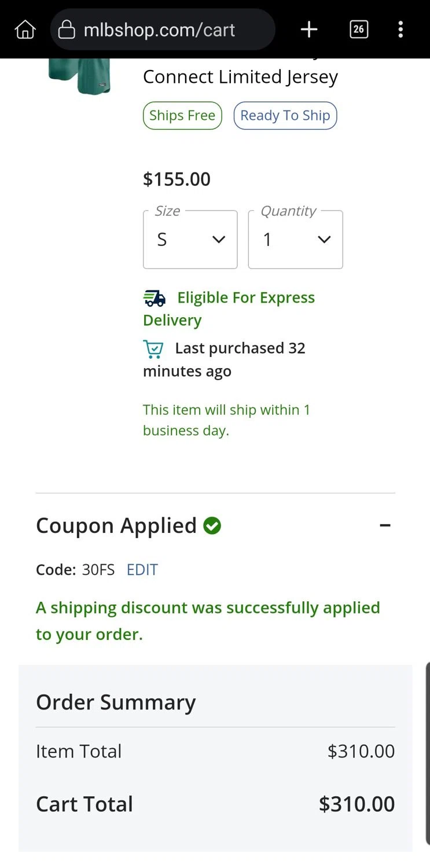This screenshot has height=868, width=430.
Task: Collapse the Coupon Applied section
Action: pyautogui.click(x=385, y=525)
